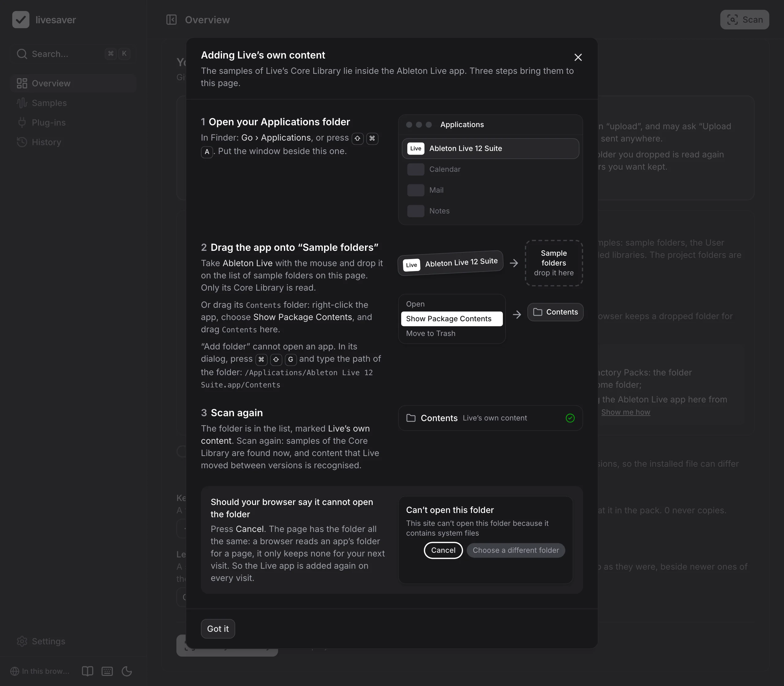The height and width of the screenshot is (686, 784).
Task: Focus the Search field in the sidebar
Action: [x=73, y=54]
